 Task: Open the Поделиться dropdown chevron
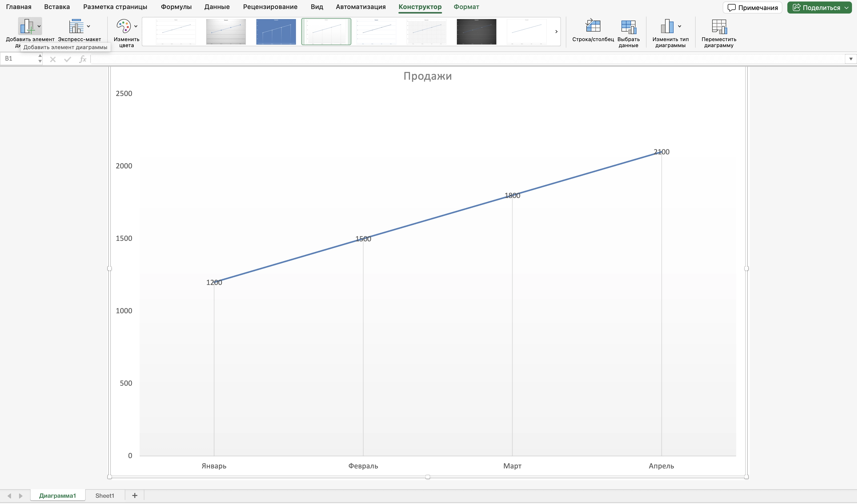point(846,8)
